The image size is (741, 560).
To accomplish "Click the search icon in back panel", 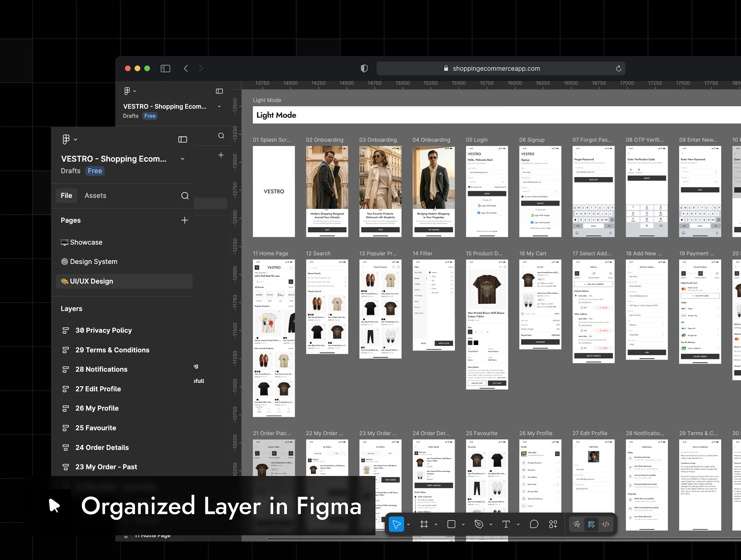I will click(221, 135).
